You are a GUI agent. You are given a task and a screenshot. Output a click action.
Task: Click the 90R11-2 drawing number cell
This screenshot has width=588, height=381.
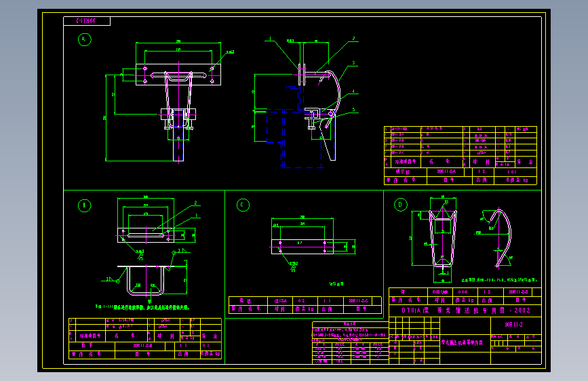point(515,324)
